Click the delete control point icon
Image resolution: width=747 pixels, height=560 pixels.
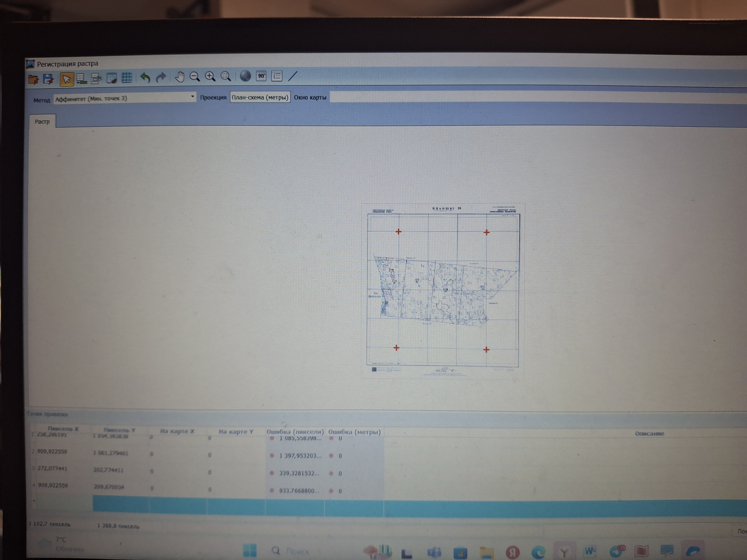(97, 78)
